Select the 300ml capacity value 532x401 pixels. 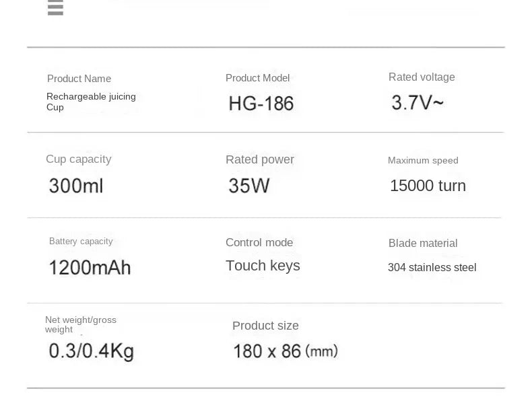tap(76, 186)
